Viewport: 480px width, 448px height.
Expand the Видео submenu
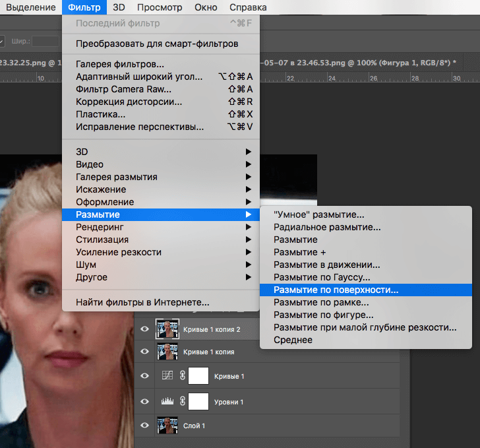tap(161, 164)
